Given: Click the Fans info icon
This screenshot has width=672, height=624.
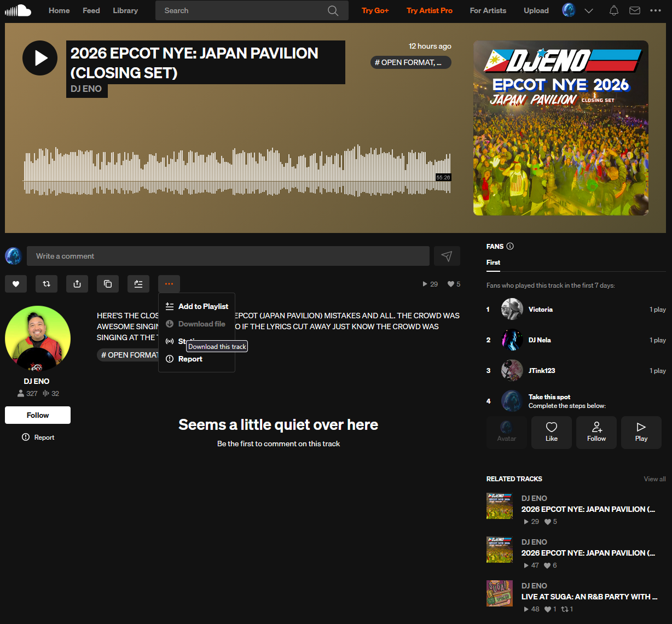Looking at the screenshot, I should point(510,246).
